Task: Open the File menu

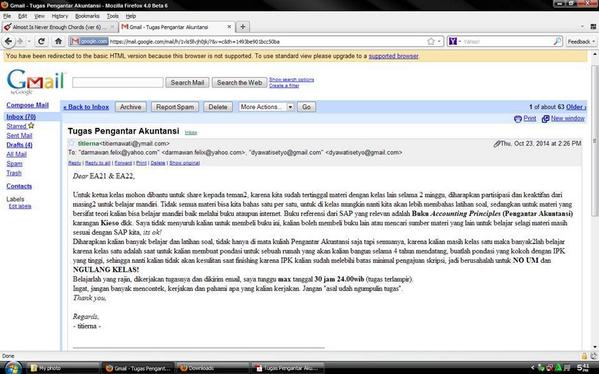Action: tap(7, 16)
